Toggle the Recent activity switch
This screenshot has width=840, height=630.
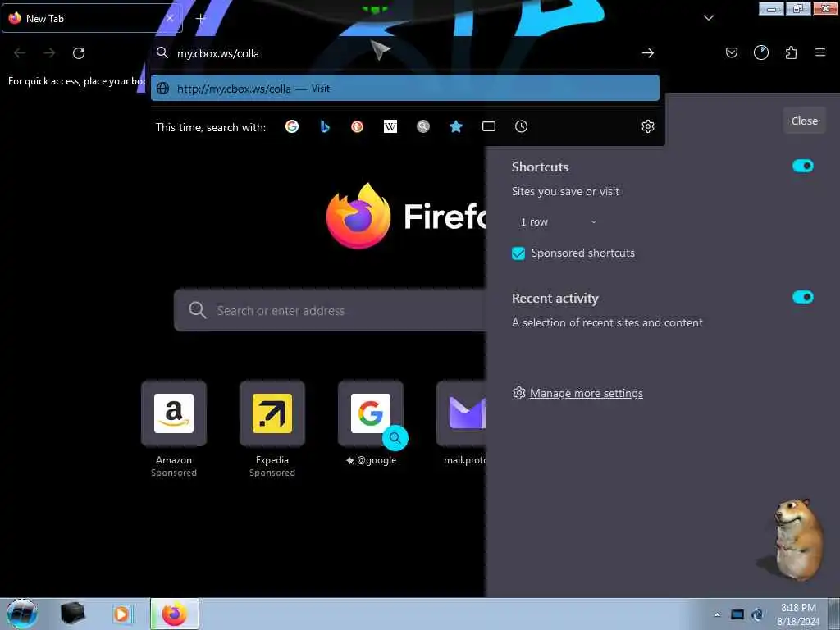[802, 297]
